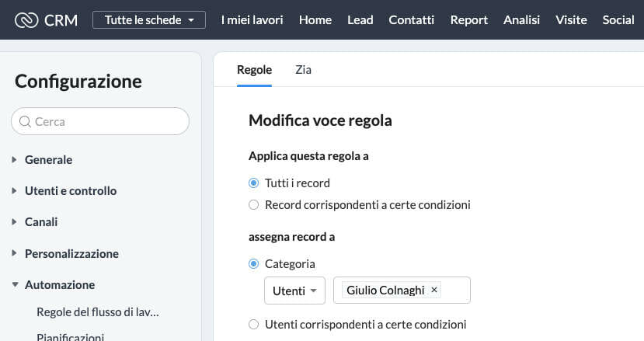
Task: Remove Giulio Colnaghi tag with the x icon
Action: click(434, 290)
